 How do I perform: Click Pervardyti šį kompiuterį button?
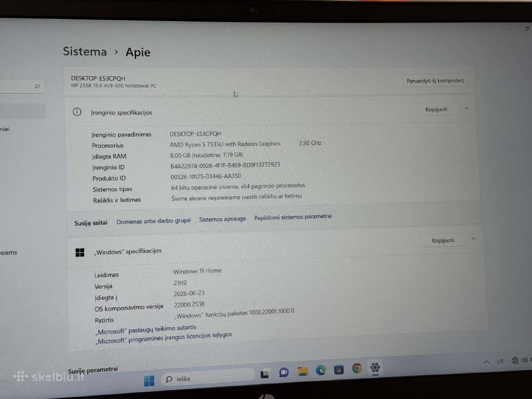pos(435,81)
